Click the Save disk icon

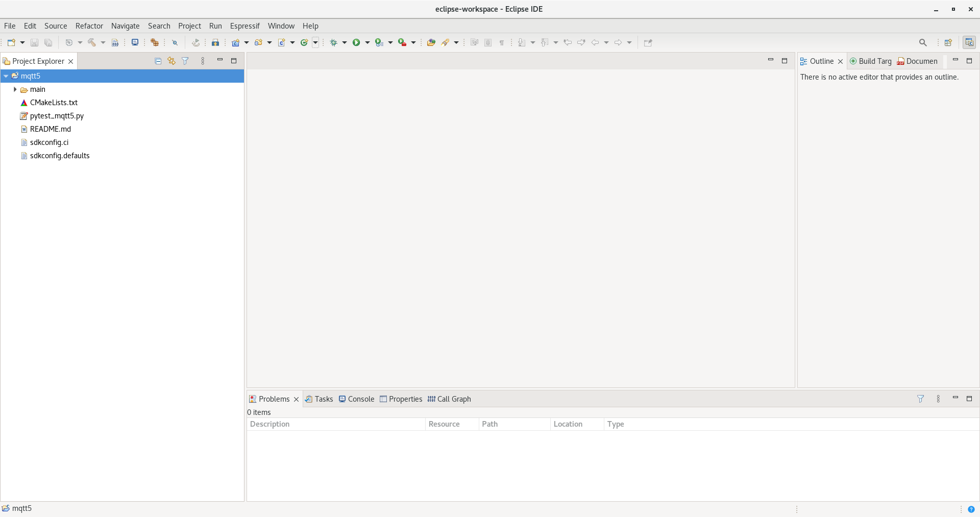[35, 43]
